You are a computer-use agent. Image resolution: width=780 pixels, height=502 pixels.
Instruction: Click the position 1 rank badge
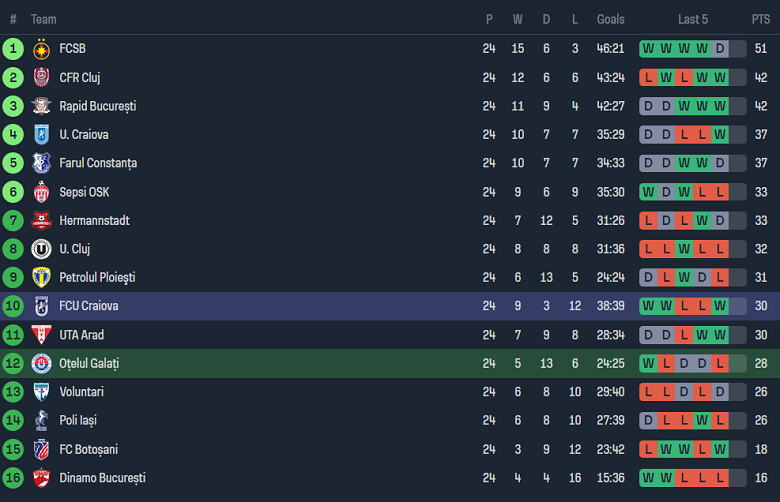click(x=13, y=48)
